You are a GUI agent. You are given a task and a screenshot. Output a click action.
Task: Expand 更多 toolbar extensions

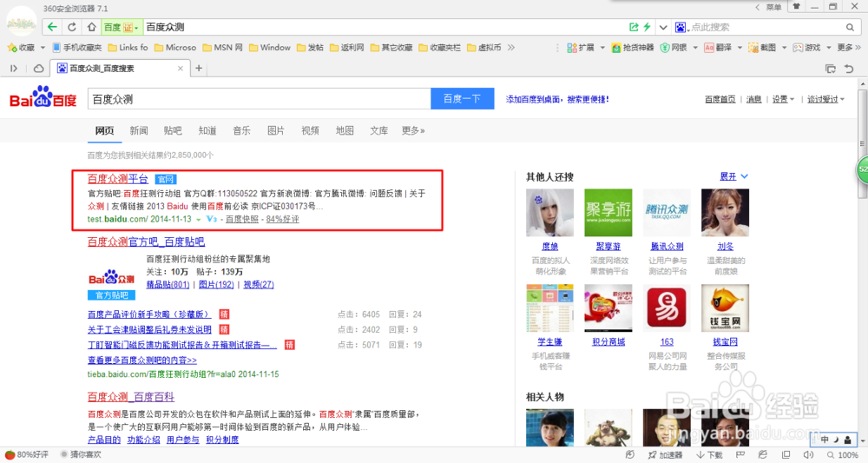point(849,48)
